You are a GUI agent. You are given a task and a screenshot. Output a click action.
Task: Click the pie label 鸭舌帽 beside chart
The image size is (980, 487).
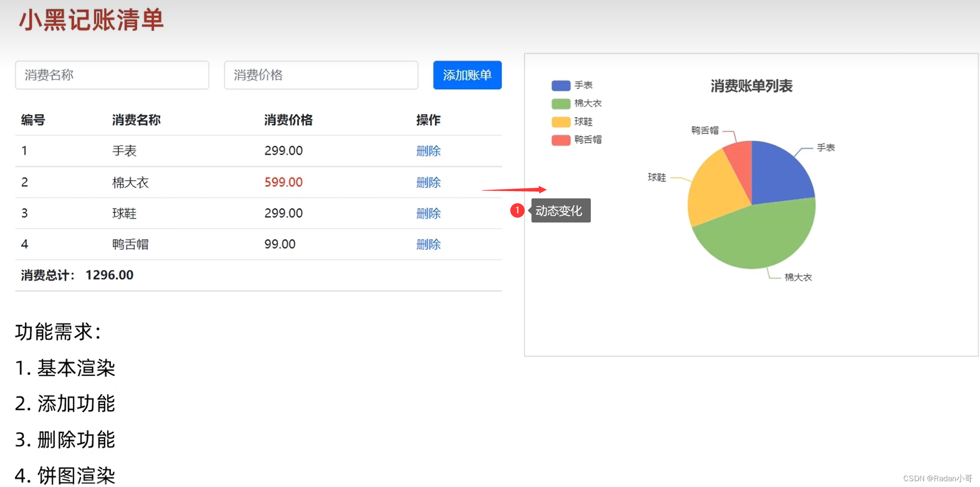click(x=705, y=130)
